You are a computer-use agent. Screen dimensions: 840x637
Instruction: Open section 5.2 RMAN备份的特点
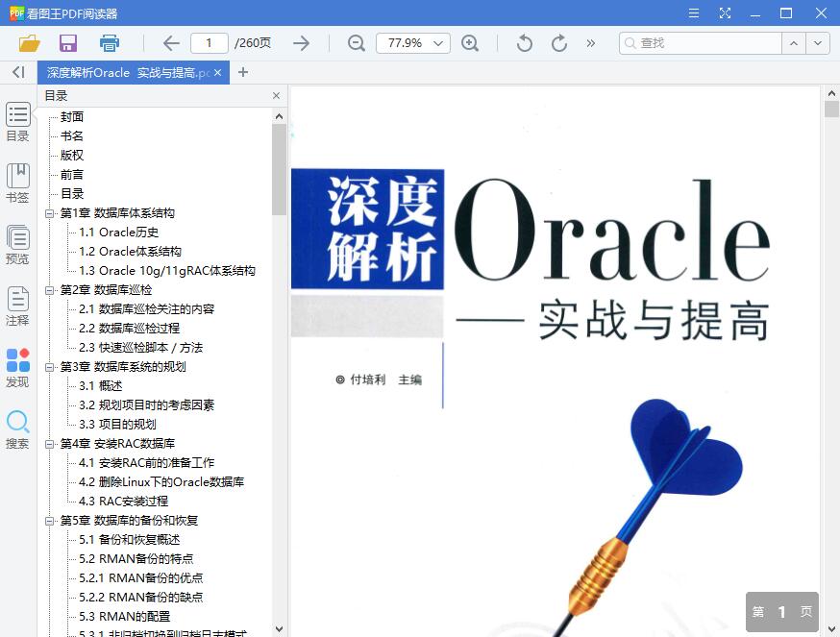click(136, 559)
